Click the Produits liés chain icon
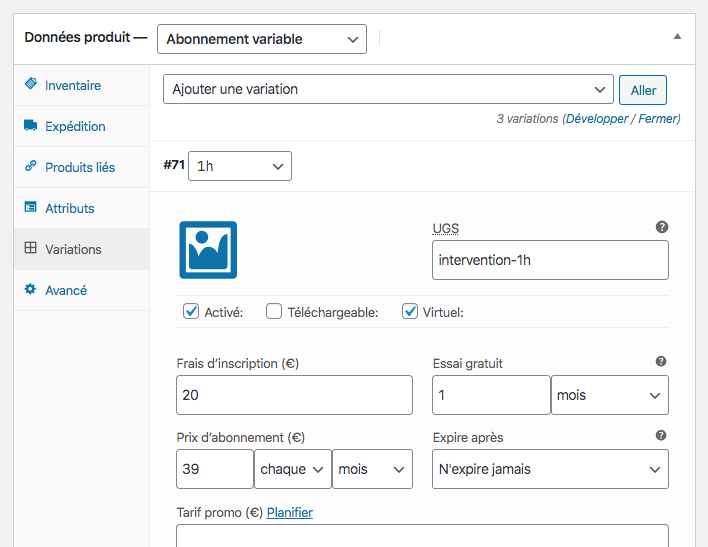The image size is (708, 547). (x=31, y=166)
